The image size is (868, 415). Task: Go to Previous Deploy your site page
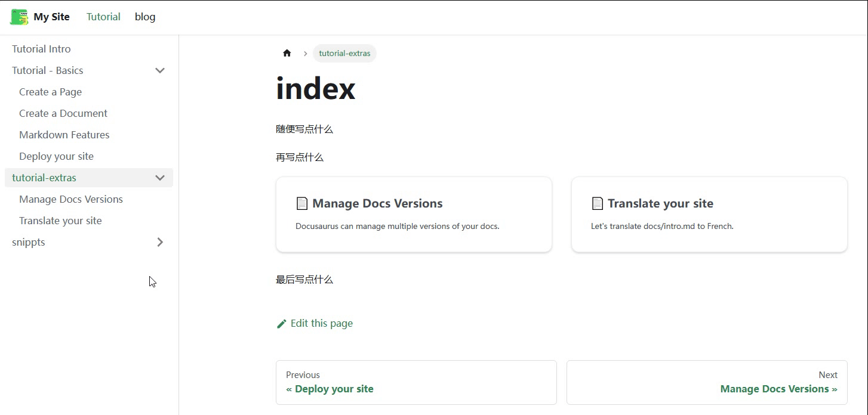pos(416,382)
